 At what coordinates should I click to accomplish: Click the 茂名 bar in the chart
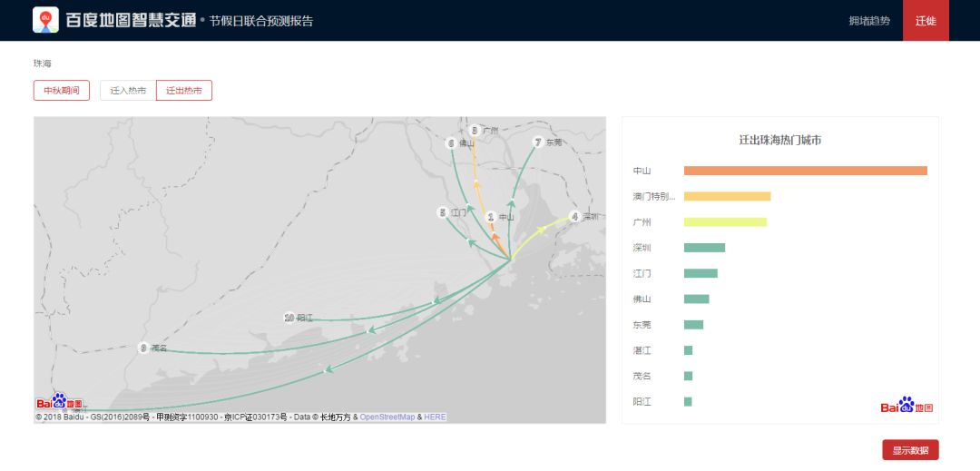coord(688,376)
